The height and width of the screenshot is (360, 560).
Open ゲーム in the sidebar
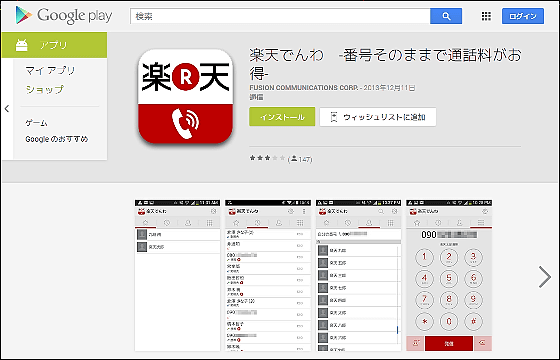pyautogui.click(x=36, y=123)
